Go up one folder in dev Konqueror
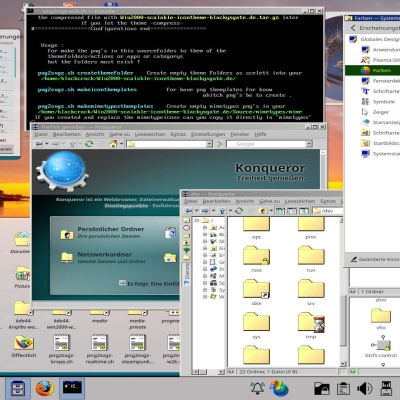Image resolution: width=400 pixels, height=400 pixels. coord(222,211)
